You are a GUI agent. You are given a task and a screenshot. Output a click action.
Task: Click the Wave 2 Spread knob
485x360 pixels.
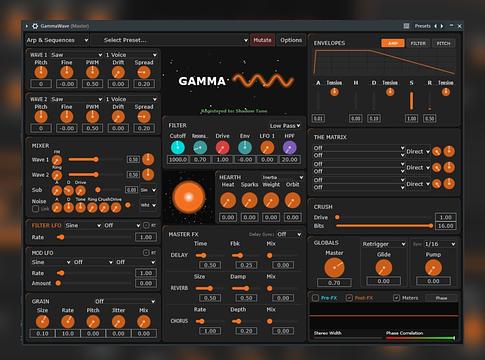pos(144,117)
